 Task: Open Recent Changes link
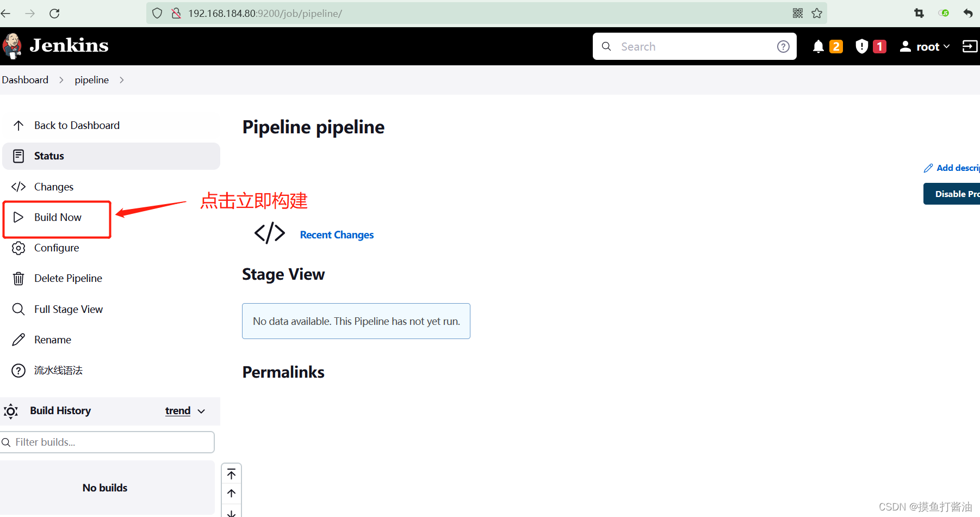pos(337,235)
